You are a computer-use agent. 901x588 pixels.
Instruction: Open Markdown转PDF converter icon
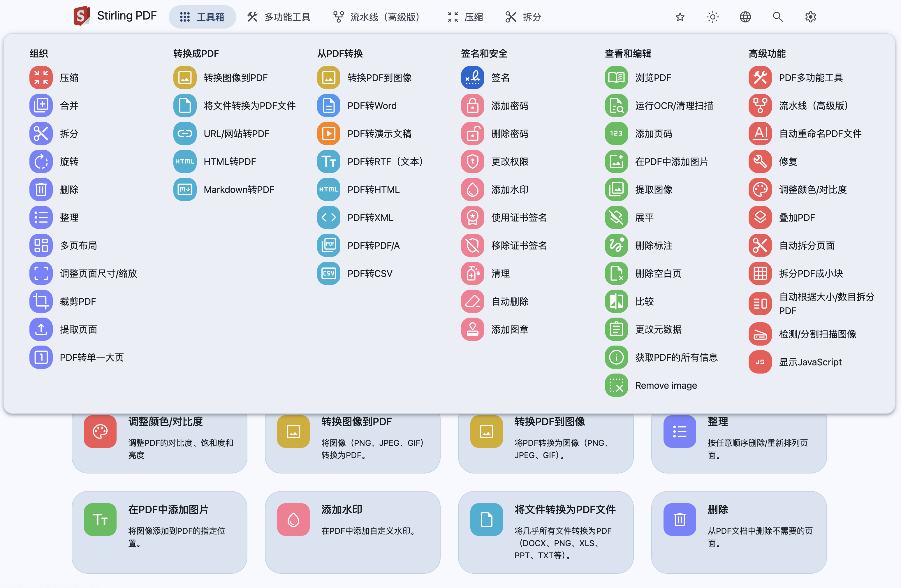click(x=185, y=189)
